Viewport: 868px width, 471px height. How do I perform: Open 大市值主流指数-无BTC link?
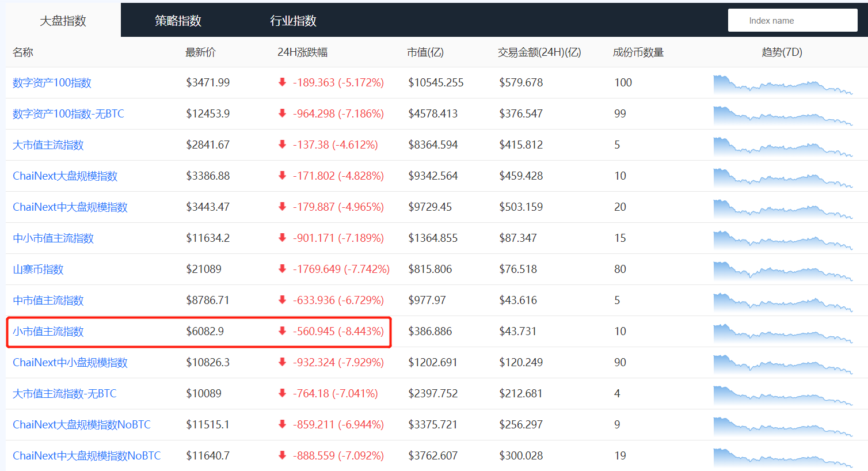tap(64, 394)
